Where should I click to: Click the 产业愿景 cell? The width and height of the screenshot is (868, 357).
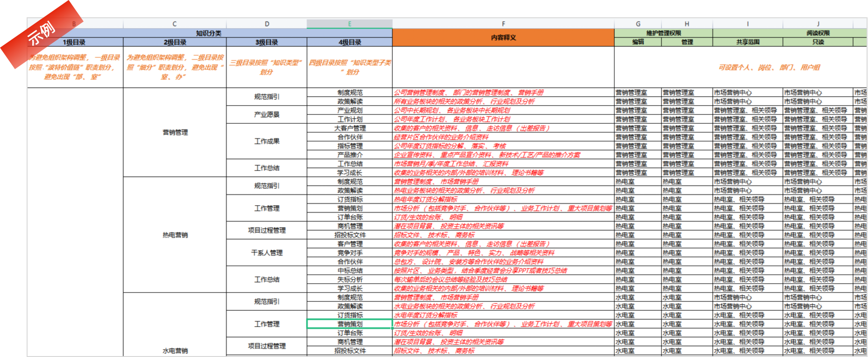(x=266, y=114)
